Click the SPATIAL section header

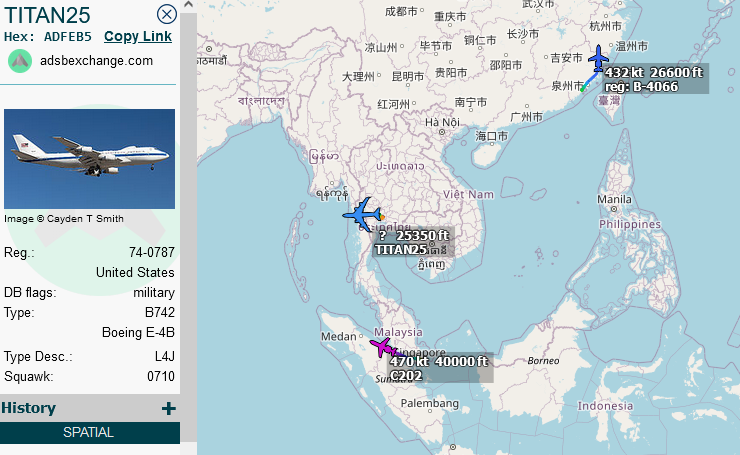click(x=90, y=432)
